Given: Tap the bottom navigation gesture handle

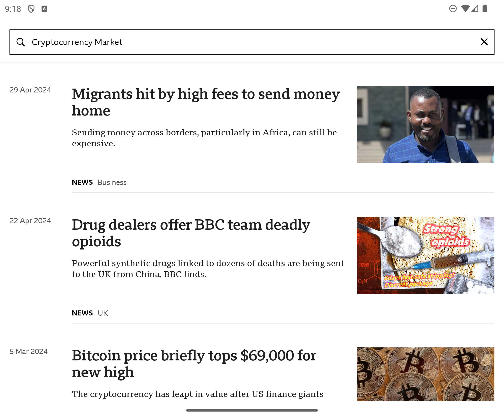Looking at the screenshot, I should (x=252, y=410).
